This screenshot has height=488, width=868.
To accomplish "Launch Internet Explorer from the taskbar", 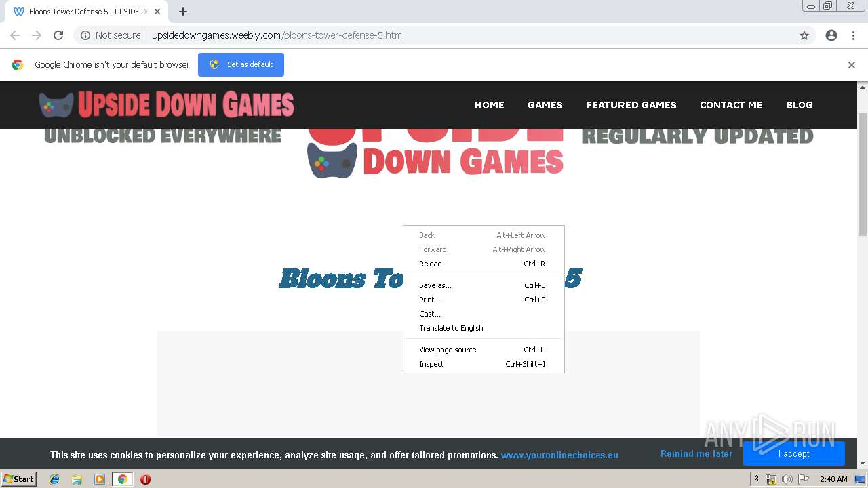I will point(54,479).
